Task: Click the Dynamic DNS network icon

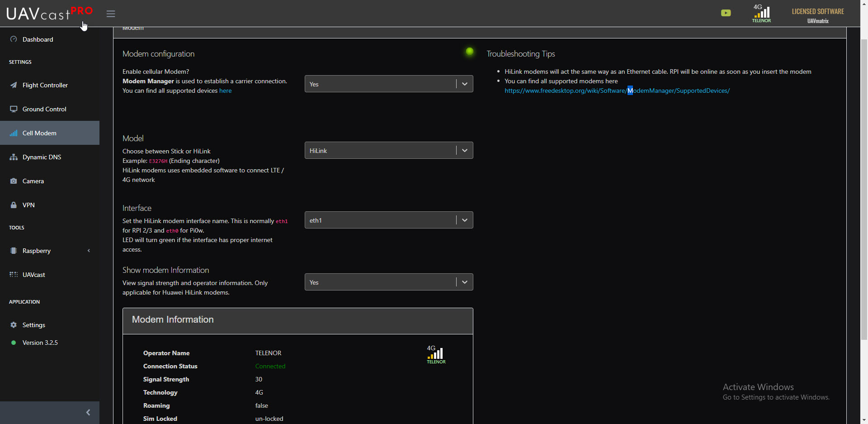Action: (x=14, y=157)
